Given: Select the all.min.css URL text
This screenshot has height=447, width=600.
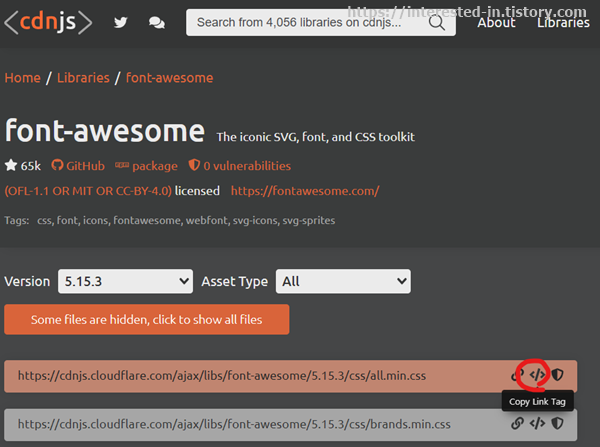Looking at the screenshot, I should (222, 376).
